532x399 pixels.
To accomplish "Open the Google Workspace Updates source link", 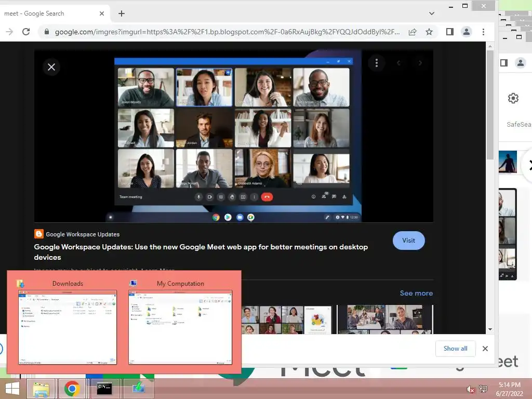I will click(83, 234).
